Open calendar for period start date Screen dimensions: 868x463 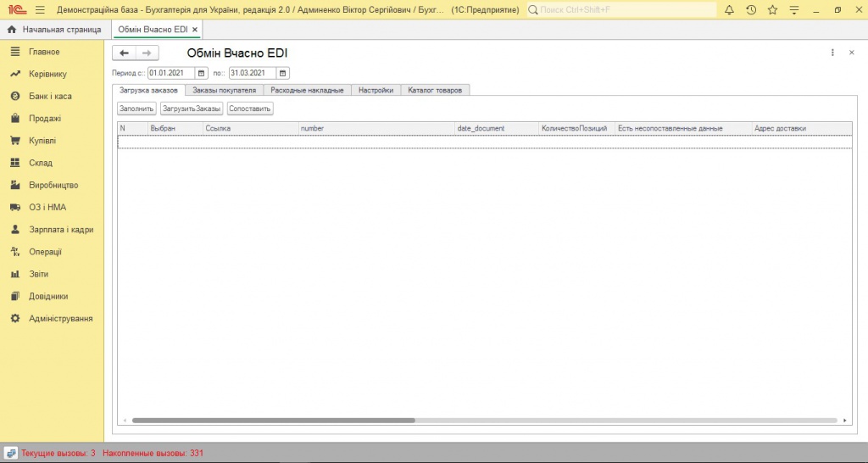tap(202, 73)
